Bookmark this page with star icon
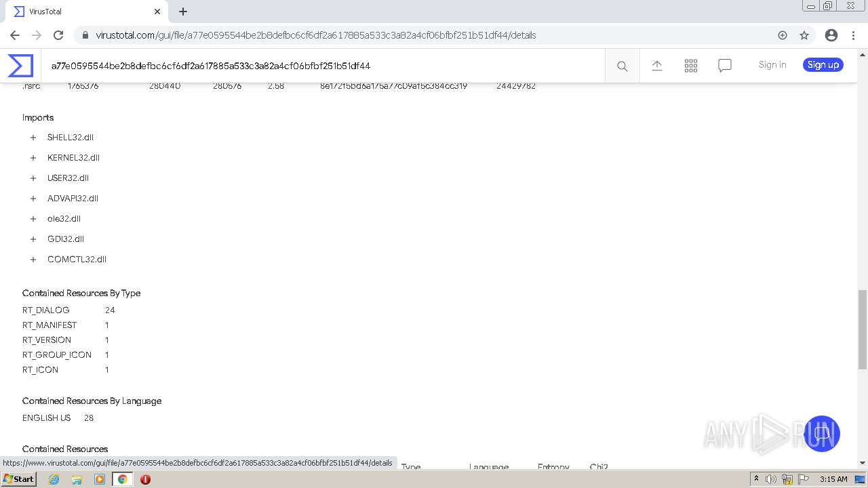 [804, 35]
